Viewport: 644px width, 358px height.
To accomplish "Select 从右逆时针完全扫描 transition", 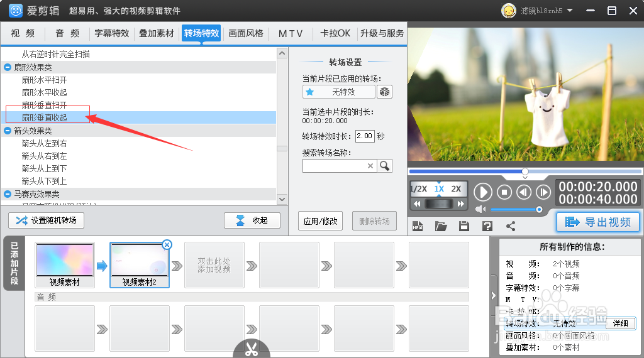I will [x=56, y=54].
